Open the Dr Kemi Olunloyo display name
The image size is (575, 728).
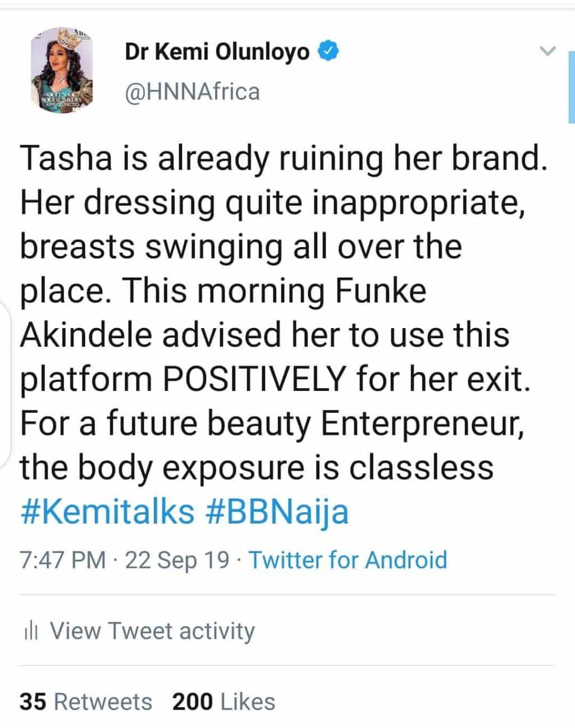tap(217, 52)
